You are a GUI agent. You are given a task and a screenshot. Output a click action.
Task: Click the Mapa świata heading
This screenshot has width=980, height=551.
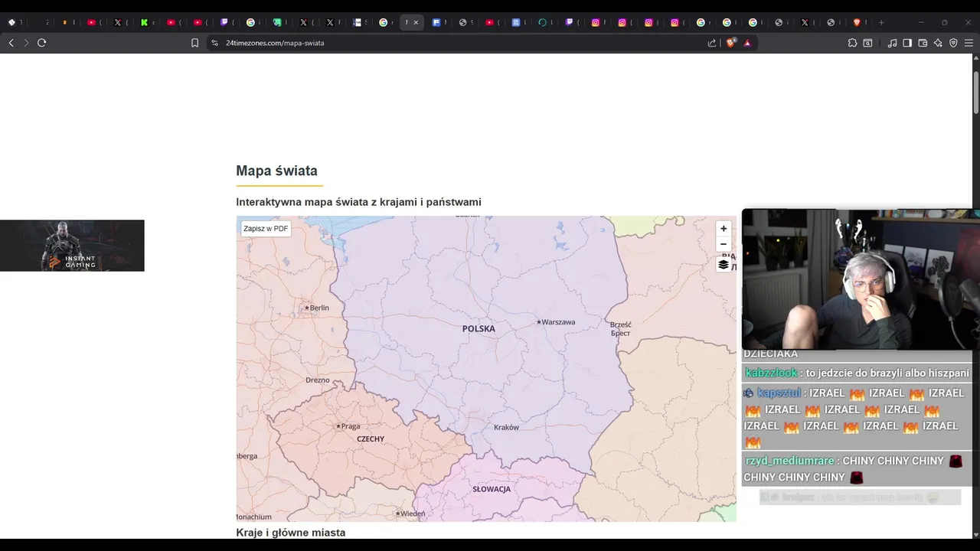point(276,171)
